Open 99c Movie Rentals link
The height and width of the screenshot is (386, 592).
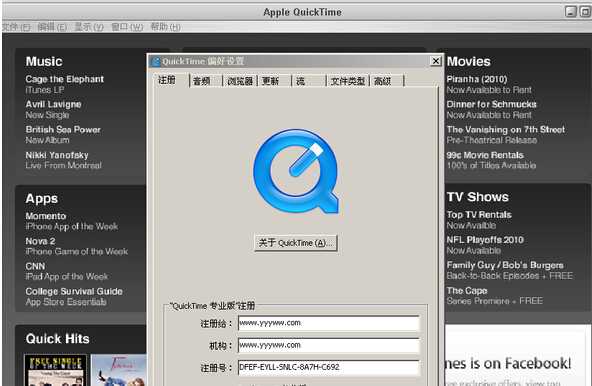point(491,160)
